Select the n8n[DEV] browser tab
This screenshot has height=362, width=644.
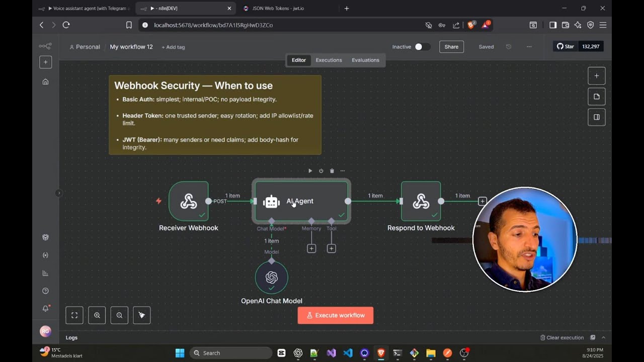[x=185, y=8]
